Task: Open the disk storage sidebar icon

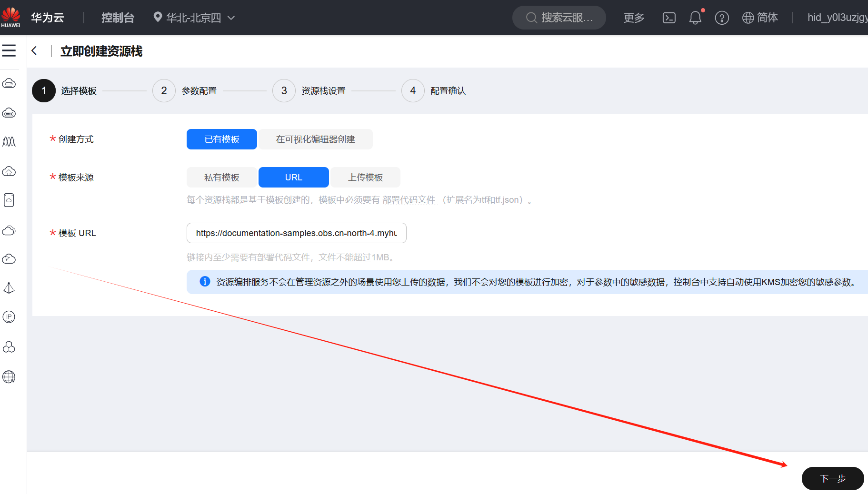Action: pos(9,200)
